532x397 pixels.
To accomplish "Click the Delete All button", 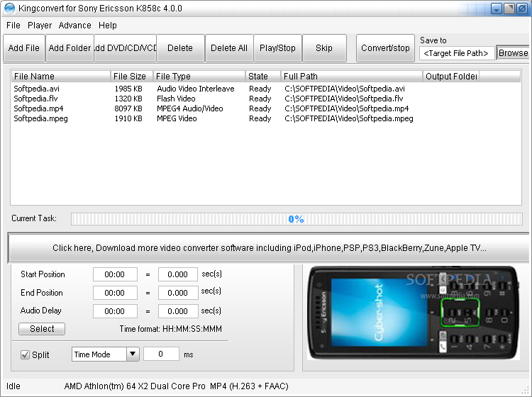I will pyautogui.click(x=229, y=48).
